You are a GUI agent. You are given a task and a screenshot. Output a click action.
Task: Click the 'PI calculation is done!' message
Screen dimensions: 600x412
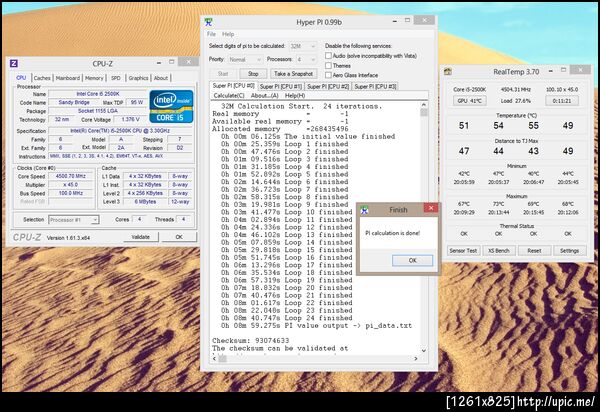coord(393,233)
